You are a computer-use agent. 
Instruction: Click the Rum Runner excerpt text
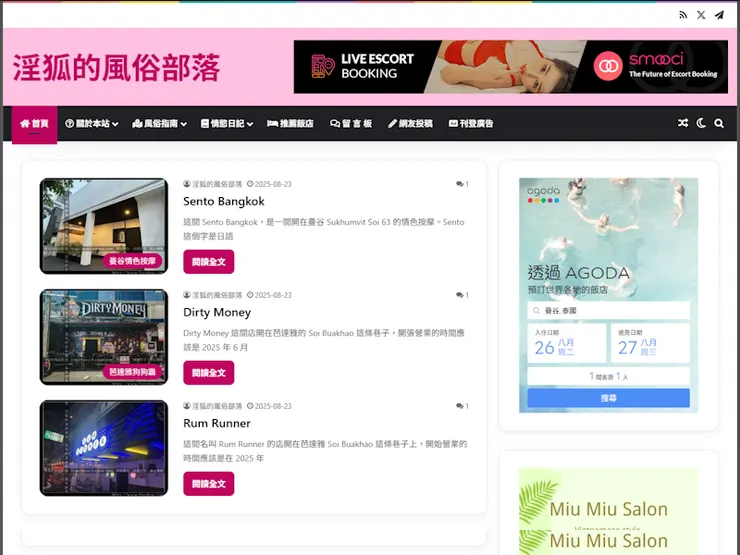pyautogui.click(x=325, y=451)
